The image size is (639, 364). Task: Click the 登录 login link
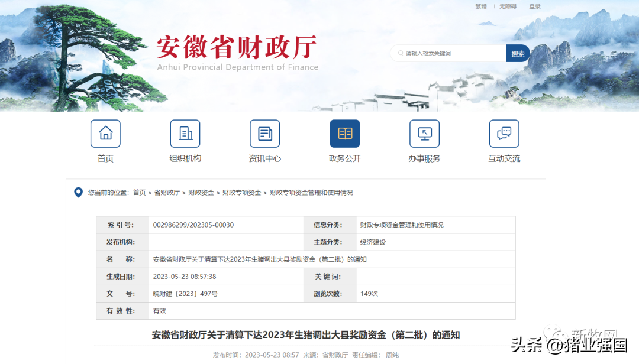[x=535, y=6]
